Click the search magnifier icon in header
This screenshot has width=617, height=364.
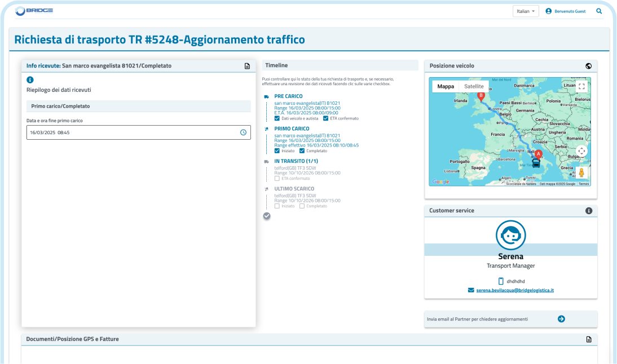pos(599,11)
